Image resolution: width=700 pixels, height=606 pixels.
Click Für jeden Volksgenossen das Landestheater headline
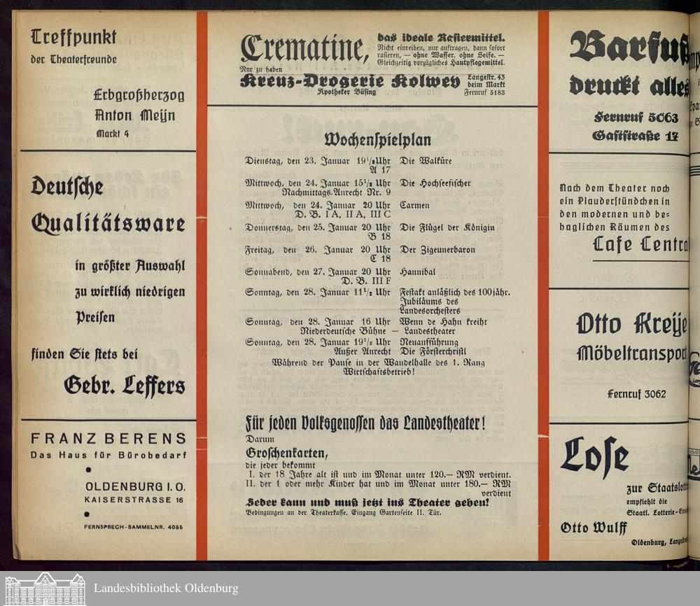[365, 423]
